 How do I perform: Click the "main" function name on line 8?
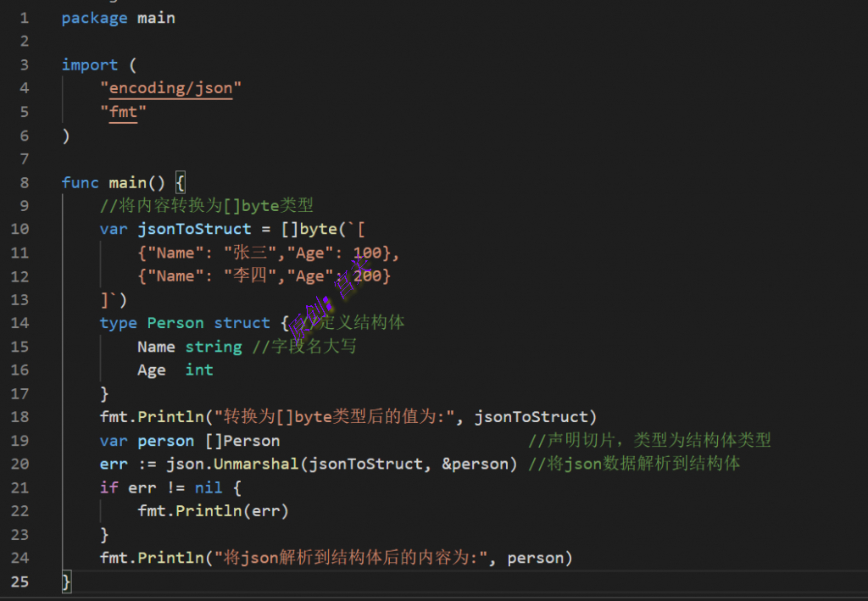click(x=127, y=182)
